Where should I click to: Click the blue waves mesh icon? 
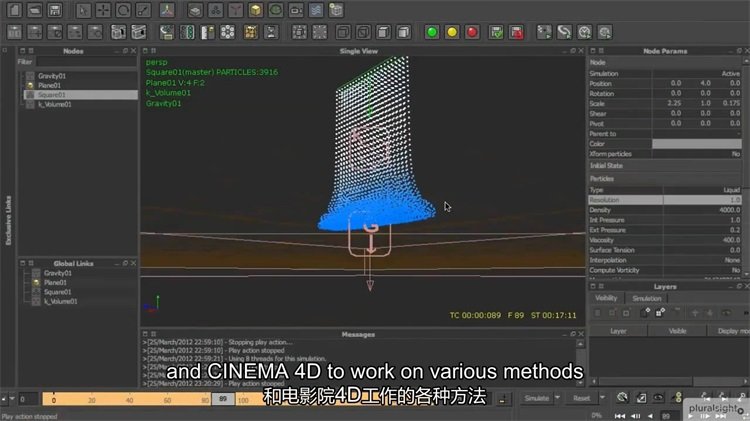coord(316,10)
